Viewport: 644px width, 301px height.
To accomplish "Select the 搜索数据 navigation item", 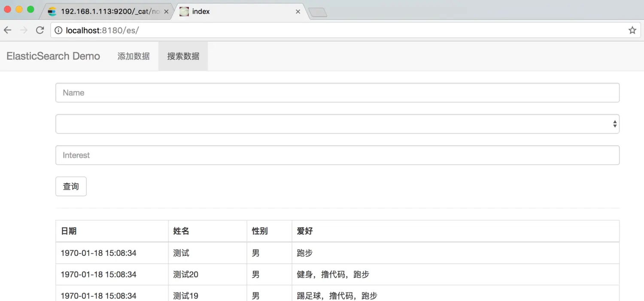I will click(183, 56).
